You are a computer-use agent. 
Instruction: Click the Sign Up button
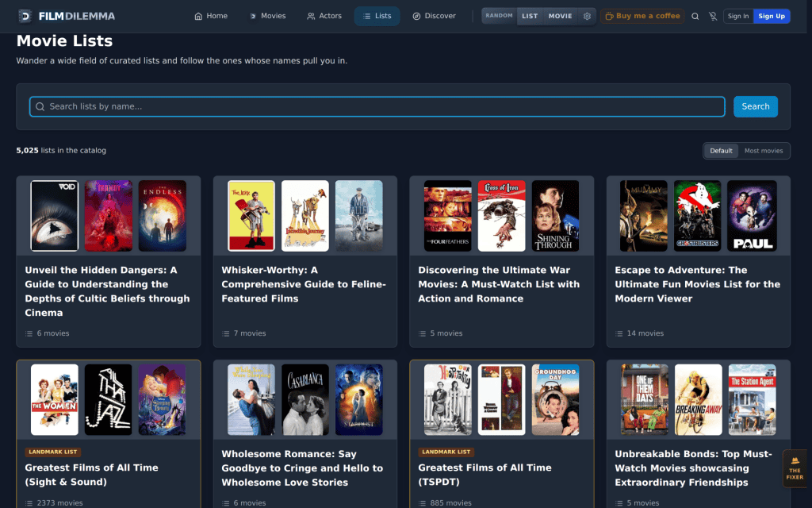point(772,16)
